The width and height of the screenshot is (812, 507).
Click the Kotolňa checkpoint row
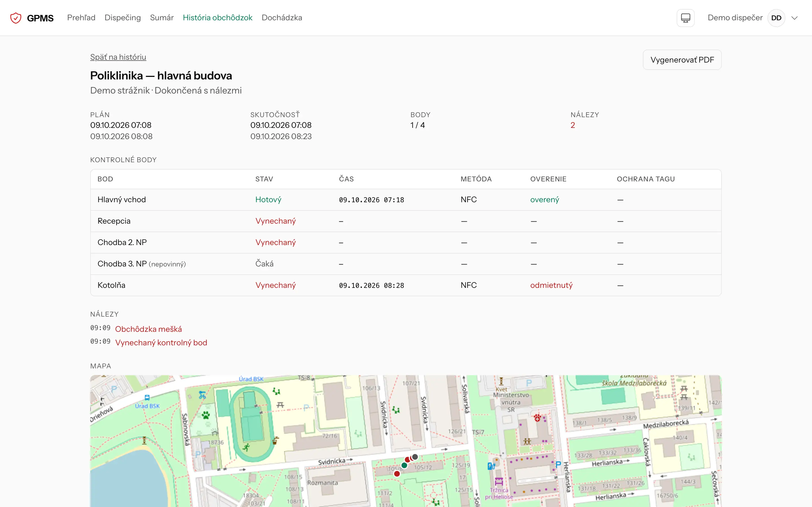(x=406, y=285)
